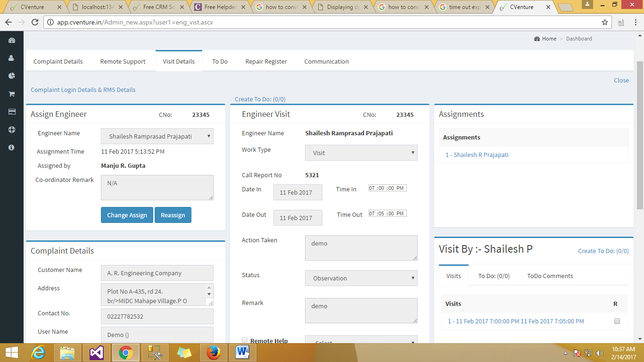Open Microsoft Word from taskbar
This screenshot has height=362, width=644.
coord(242,353)
